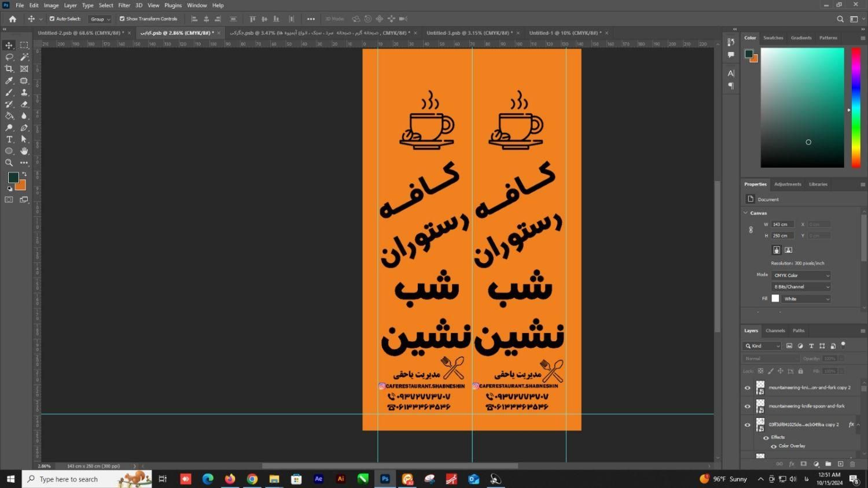Select the Crop tool

tap(9, 69)
